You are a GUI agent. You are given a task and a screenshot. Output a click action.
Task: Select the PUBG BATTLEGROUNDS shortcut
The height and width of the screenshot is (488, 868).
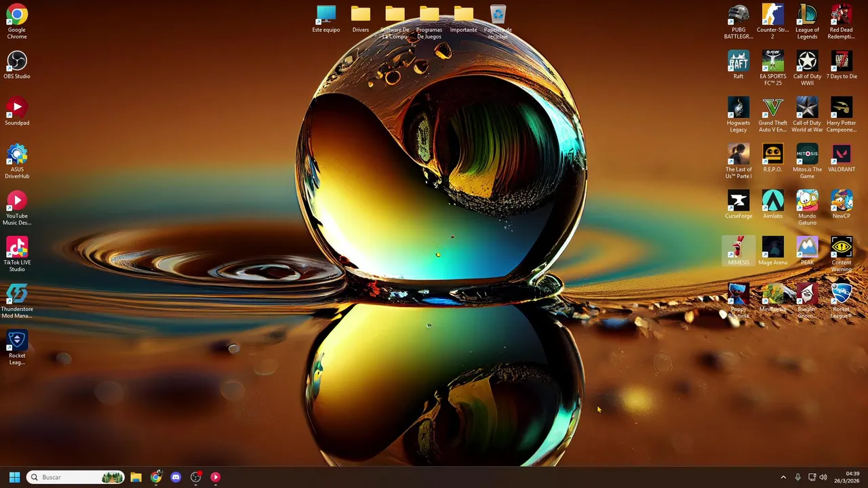click(x=738, y=22)
